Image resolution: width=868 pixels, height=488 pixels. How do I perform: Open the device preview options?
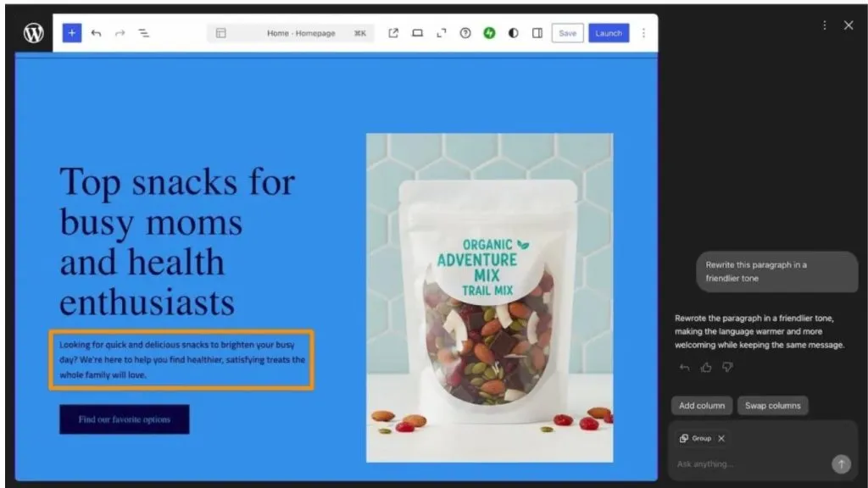(417, 33)
